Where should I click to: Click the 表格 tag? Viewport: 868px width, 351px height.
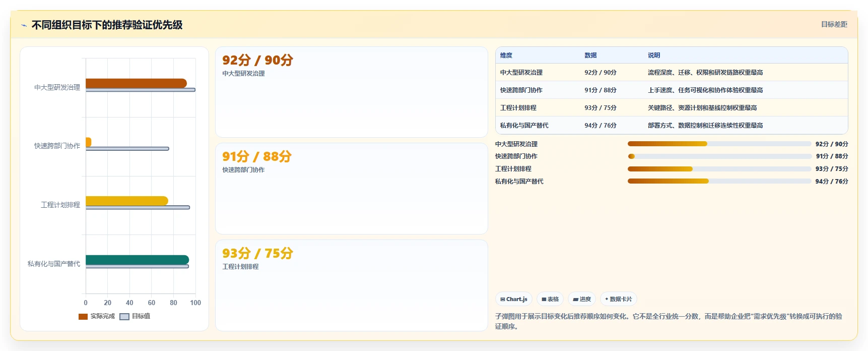click(x=550, y=299)
